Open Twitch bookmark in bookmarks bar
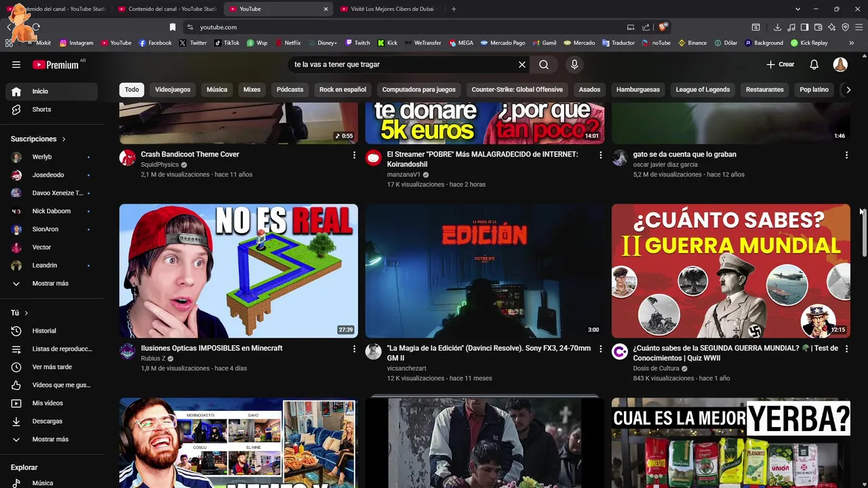The image size is (868, 488). [x=357, y=43]
